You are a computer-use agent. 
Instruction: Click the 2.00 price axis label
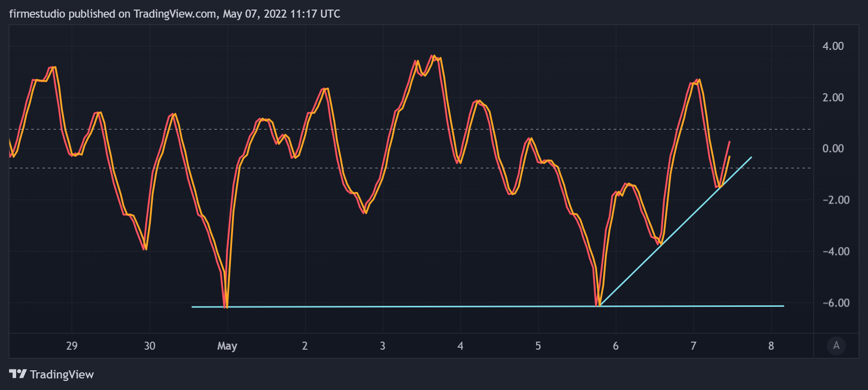(x=833, y=97)
